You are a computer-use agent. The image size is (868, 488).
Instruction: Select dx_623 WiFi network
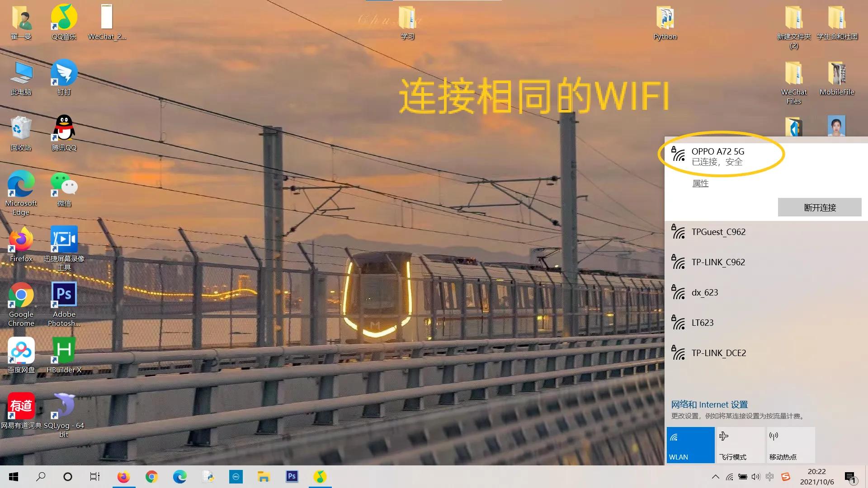765,292
